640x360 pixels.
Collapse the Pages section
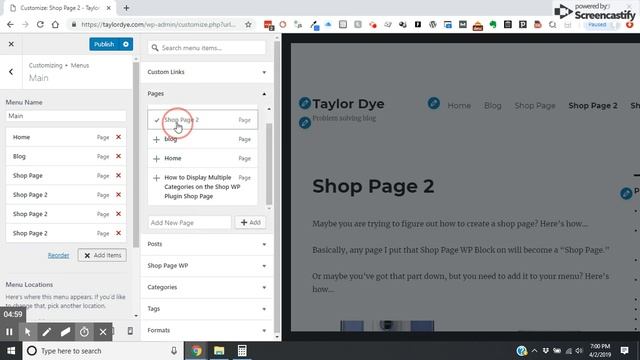pyautogui.click(x=207, y=94)
